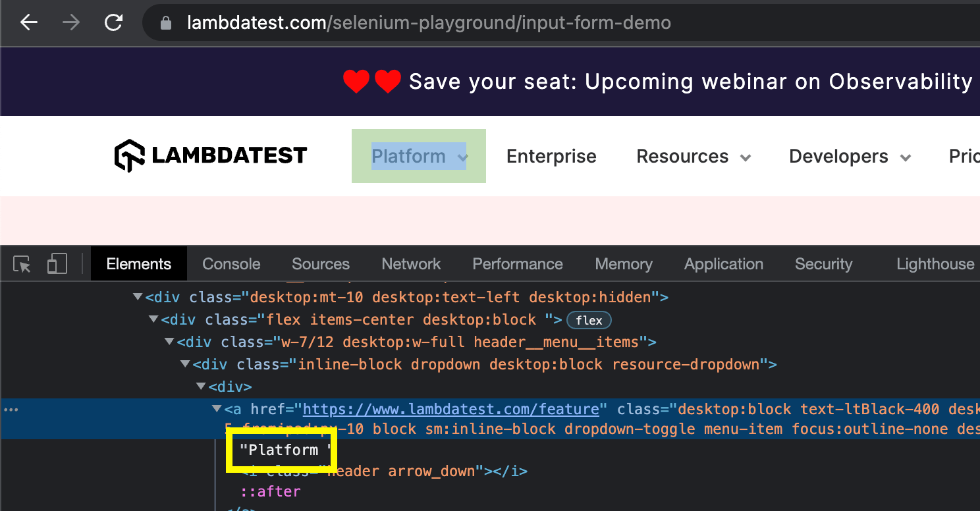Click the three-dot marker on the selected node
Screen dimensions: 980x511
pyautogui.click(x=11, y=409)
